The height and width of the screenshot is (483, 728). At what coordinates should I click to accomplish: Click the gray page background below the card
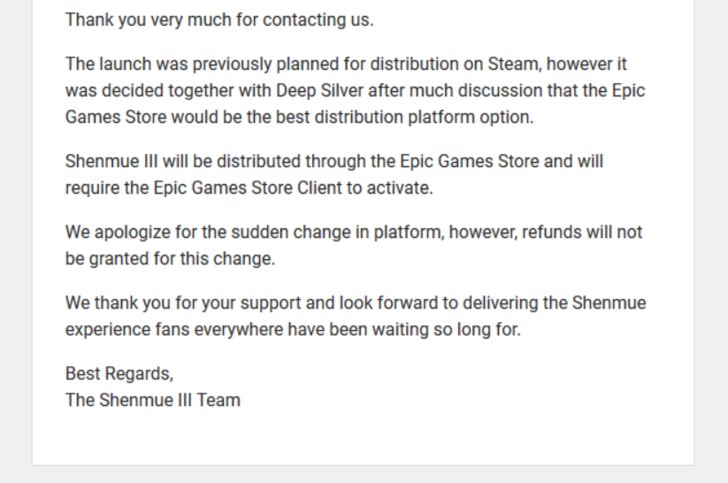pyautogui.click(x=364, y=475)
